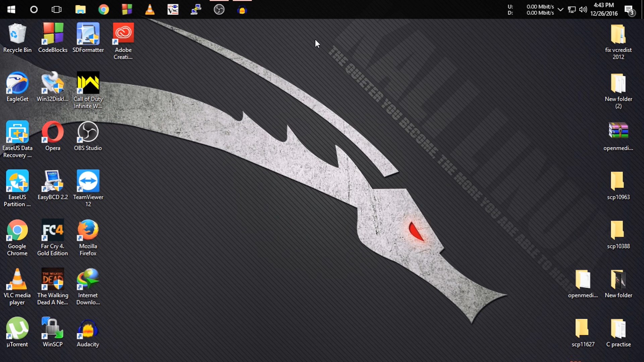
Task: Click the VNC viewer taskbar icon
Action: pos(173,9)
